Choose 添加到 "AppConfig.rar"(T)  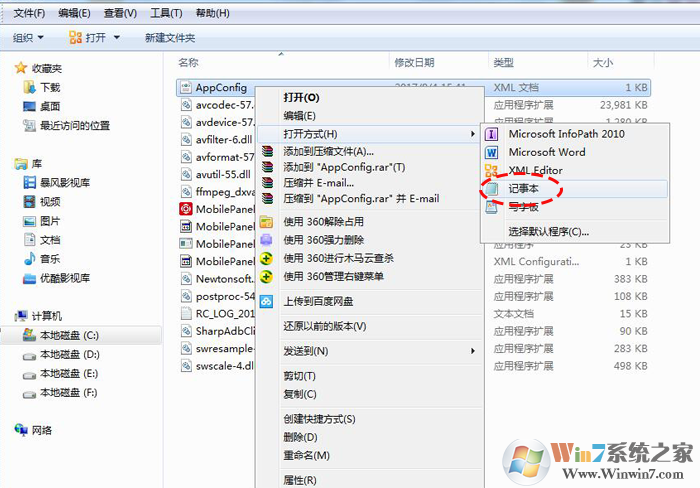click(x=344, y=167)
